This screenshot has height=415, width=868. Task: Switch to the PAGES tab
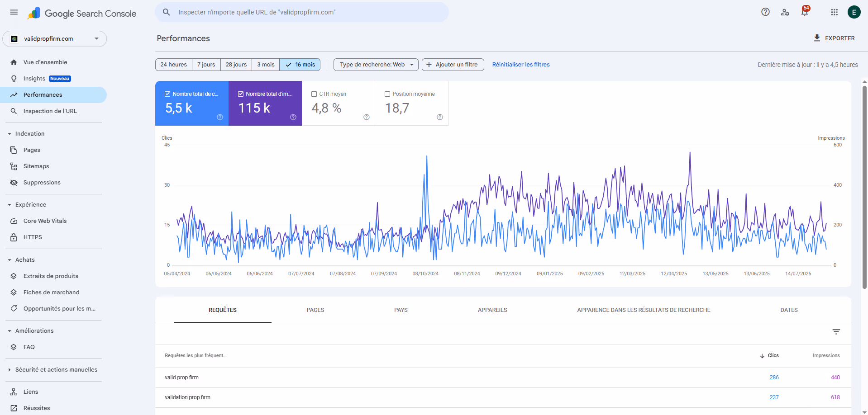pyautogui.click(x=315, y=310)
